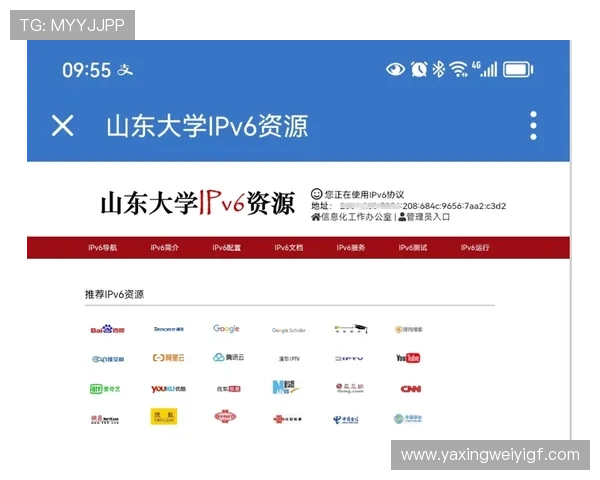
Task: Open the blue IPTV logo link
Action: [349, 359]
